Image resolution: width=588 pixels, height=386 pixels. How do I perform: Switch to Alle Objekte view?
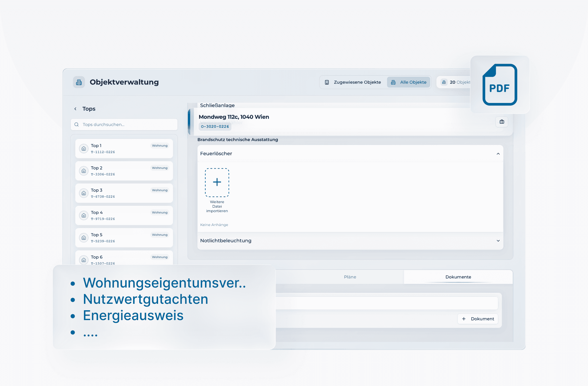[x=409, y=82]
